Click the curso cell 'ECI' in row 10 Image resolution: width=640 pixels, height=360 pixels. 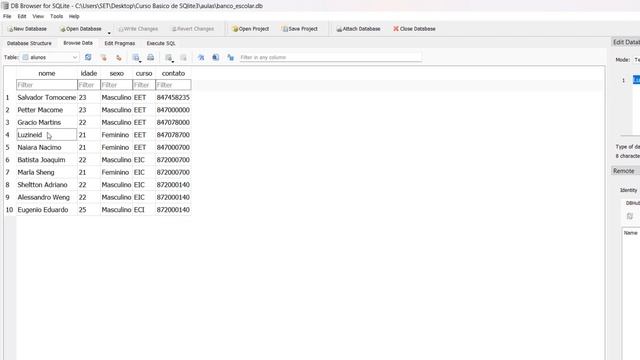tap(144, 210)
